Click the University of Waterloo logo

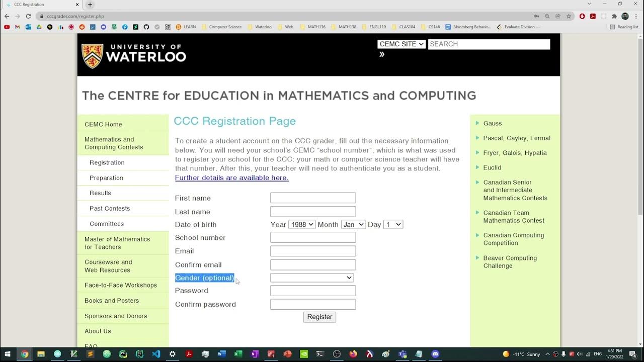134,55
